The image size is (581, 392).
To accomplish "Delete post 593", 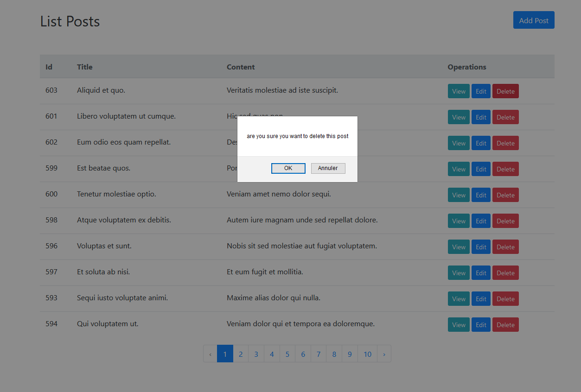I will (505, 299).
